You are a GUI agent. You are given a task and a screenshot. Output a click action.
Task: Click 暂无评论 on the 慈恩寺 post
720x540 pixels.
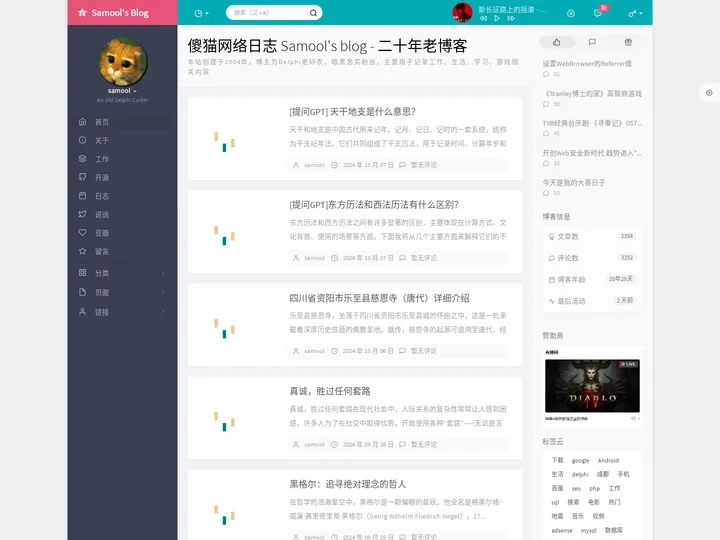(424, 351)
